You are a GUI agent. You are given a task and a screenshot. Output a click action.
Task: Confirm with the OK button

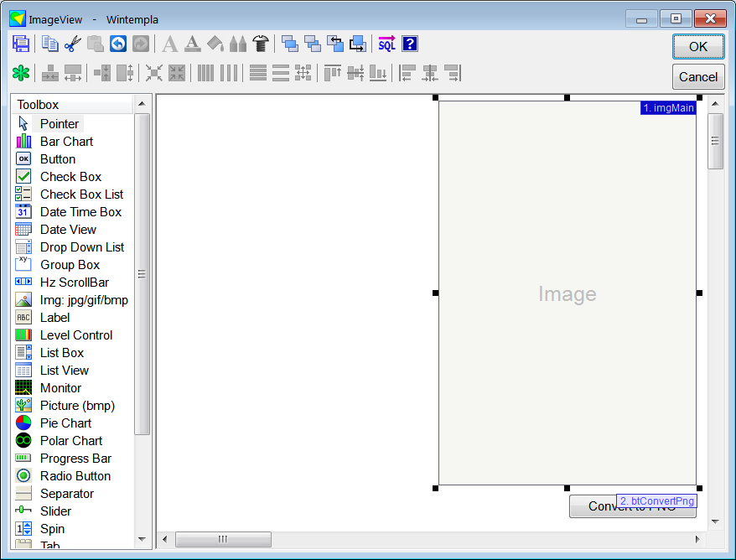pos(698,46)
